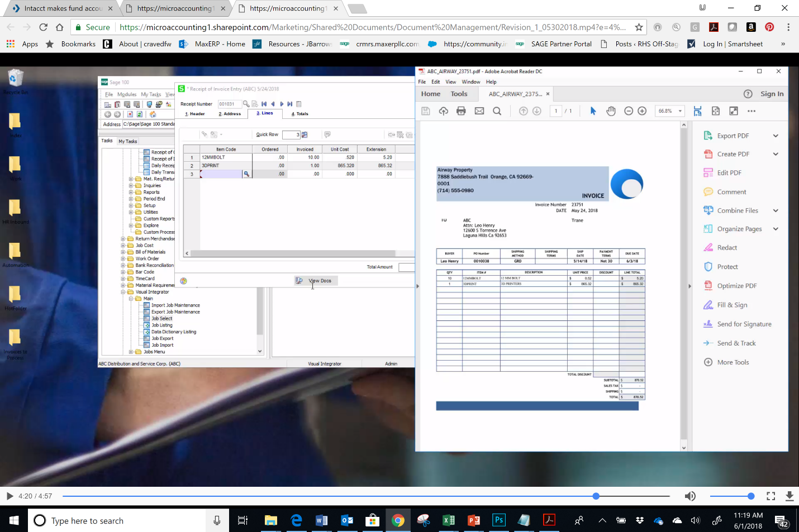Click the Acrobat help question icon
799x532 pixels.
tap(748, 94)
